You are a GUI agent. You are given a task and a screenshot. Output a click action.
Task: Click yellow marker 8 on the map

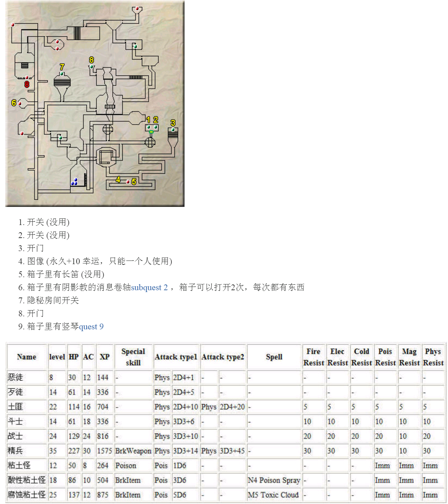91,60
